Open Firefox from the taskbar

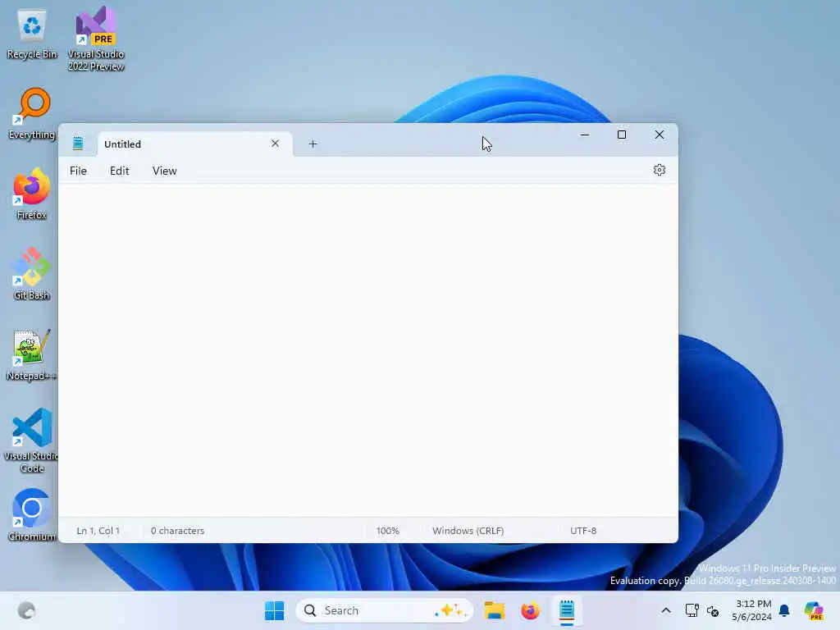click(530, 610)
